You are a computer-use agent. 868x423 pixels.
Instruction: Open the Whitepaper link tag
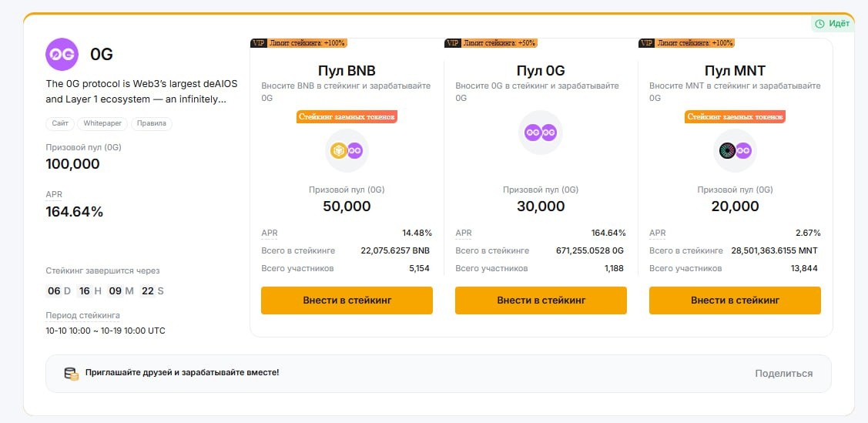(102, 123)
